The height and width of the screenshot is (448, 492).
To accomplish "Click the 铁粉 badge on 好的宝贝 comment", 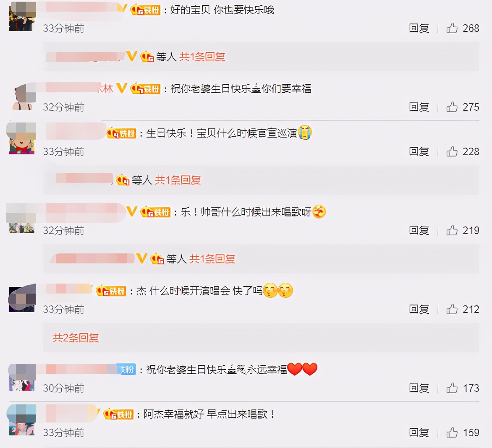I will click(x=145, y=10).
